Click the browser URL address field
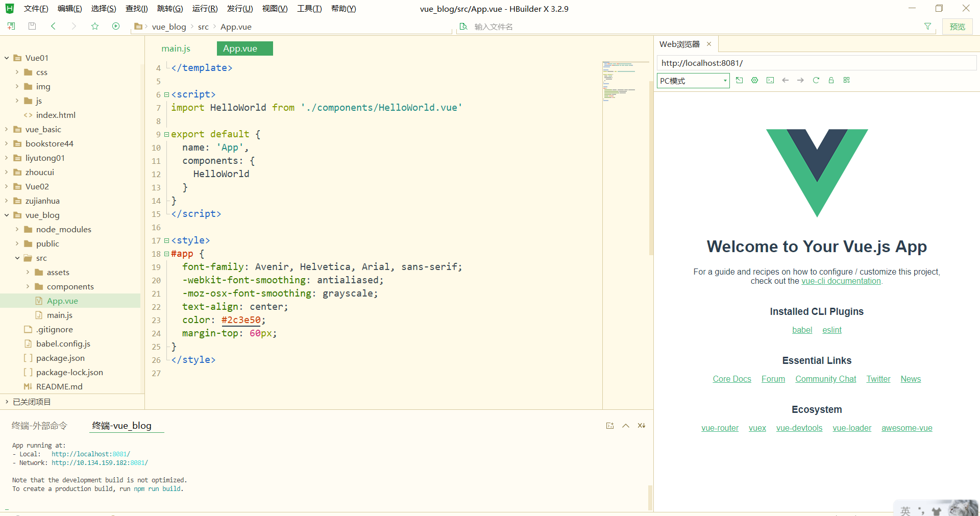980x516 pixels. pos(817,63)
